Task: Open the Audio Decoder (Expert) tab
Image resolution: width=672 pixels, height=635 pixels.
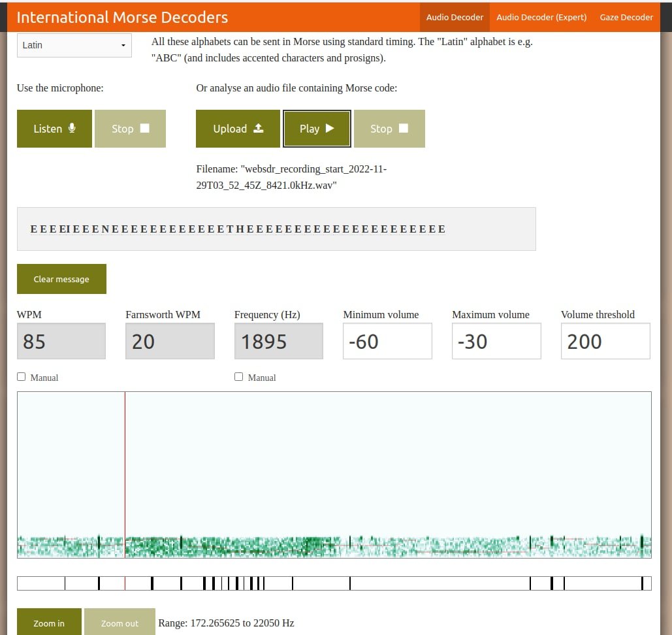Action: click(541, 17)
